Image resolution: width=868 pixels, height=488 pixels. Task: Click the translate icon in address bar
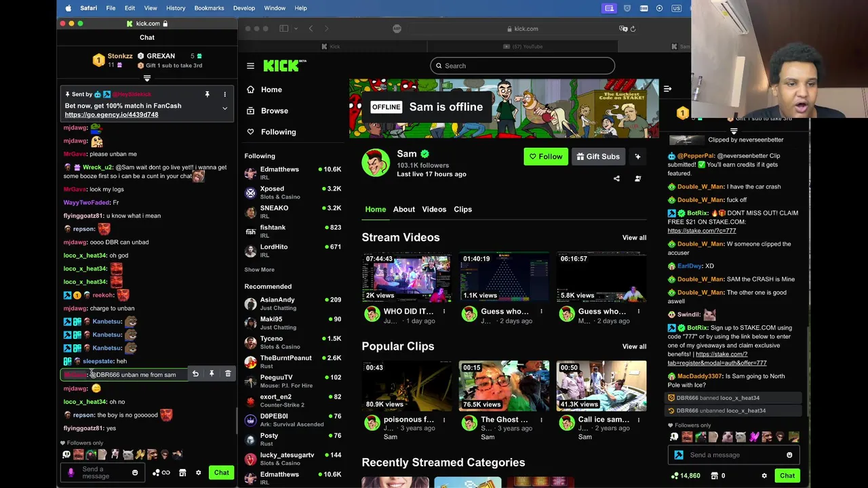(x=623, y=28)
